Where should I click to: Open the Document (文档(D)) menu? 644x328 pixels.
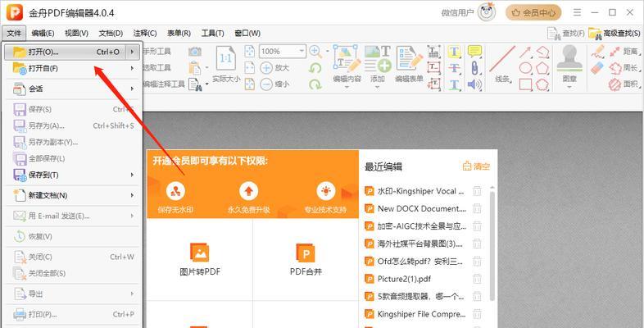tap(111, 34)
